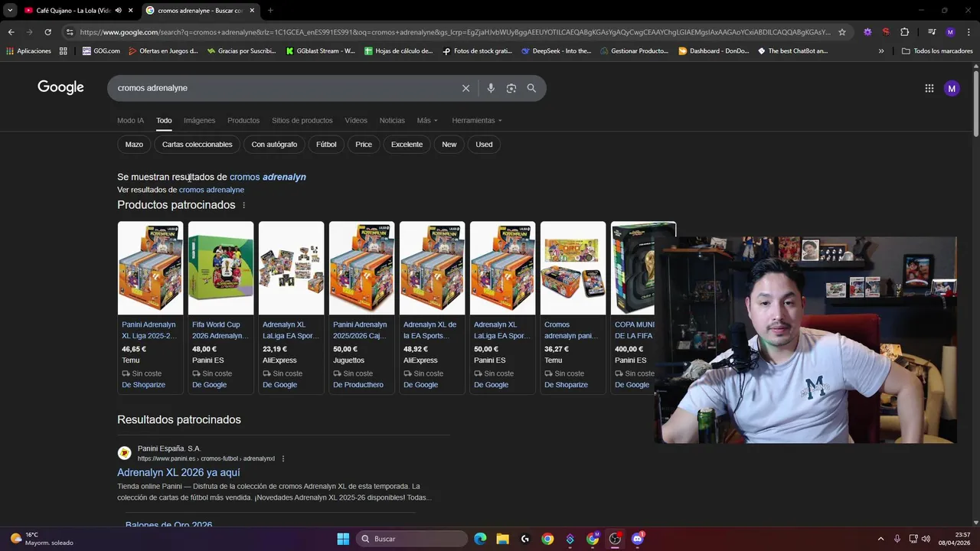This screenshot has height=551, width=980.
Task: Select the Excelente filter chip
Action: click(407, 144)
